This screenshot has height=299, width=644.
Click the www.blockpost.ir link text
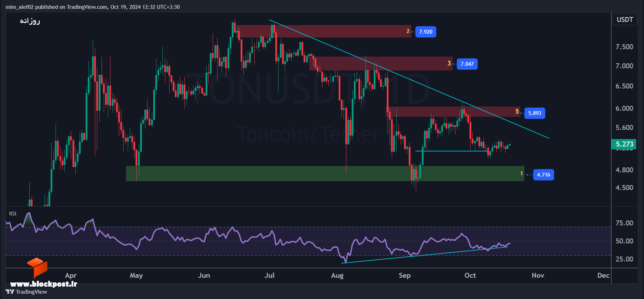point(43,284)
